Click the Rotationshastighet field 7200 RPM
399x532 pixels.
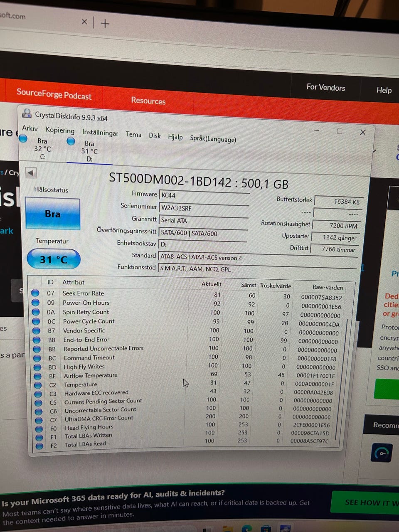point(337,225)
